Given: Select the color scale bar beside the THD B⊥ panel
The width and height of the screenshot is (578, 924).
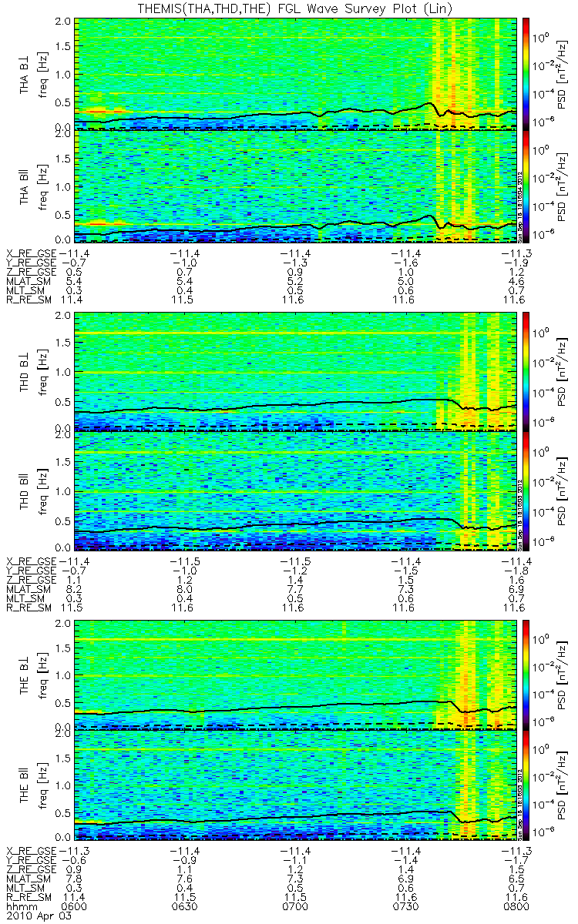Looking at the screenshot, I should [526, 371].
